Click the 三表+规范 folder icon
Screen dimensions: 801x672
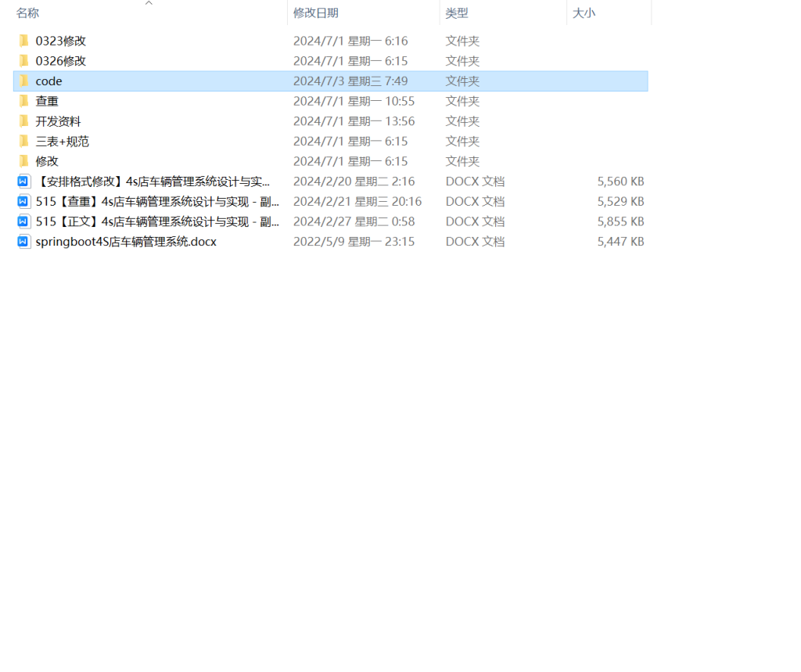[x=23, y=142]
